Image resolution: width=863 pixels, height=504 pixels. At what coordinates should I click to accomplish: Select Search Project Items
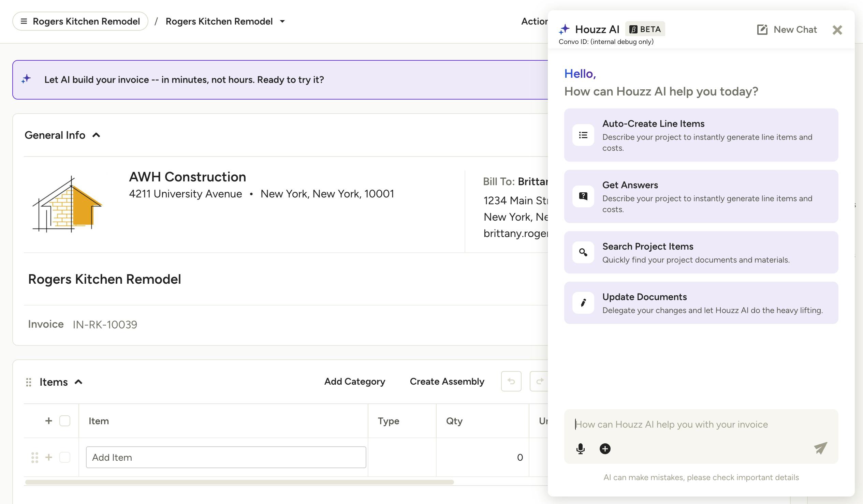tap(701, 252)
